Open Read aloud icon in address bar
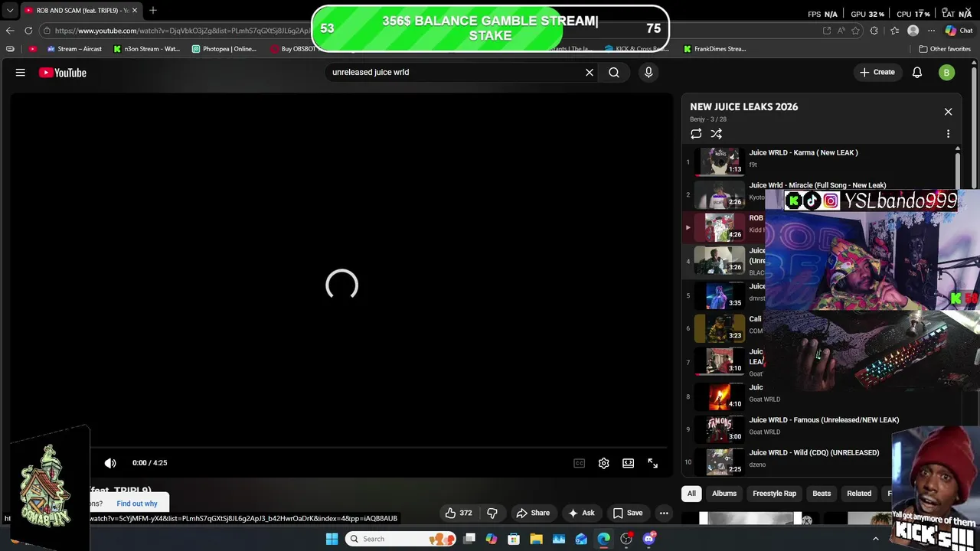Viewport: 980px width, 551px height. (x=841, y=31)
